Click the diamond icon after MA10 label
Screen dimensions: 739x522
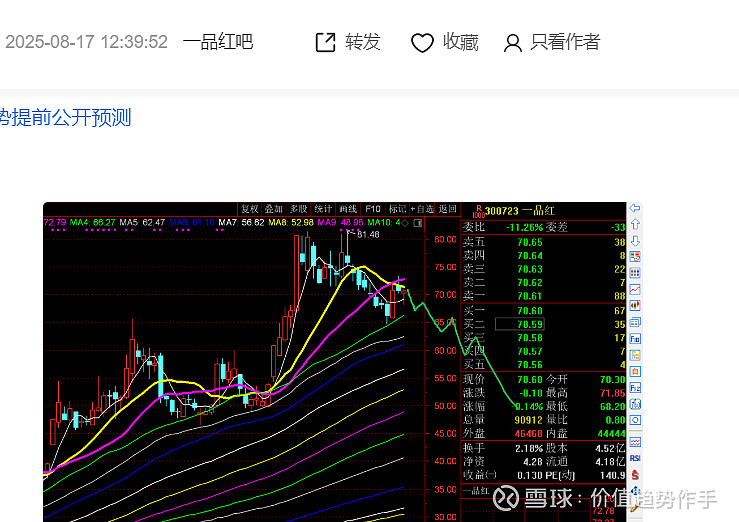(x=405, y=223)
